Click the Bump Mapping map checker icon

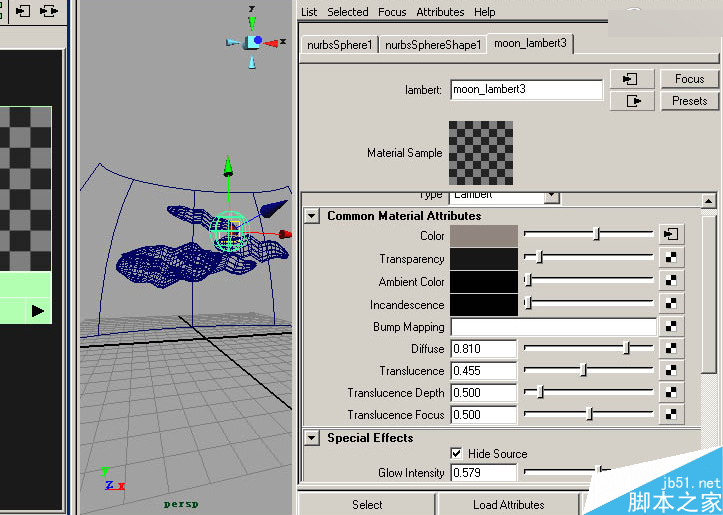pos(671,326)
